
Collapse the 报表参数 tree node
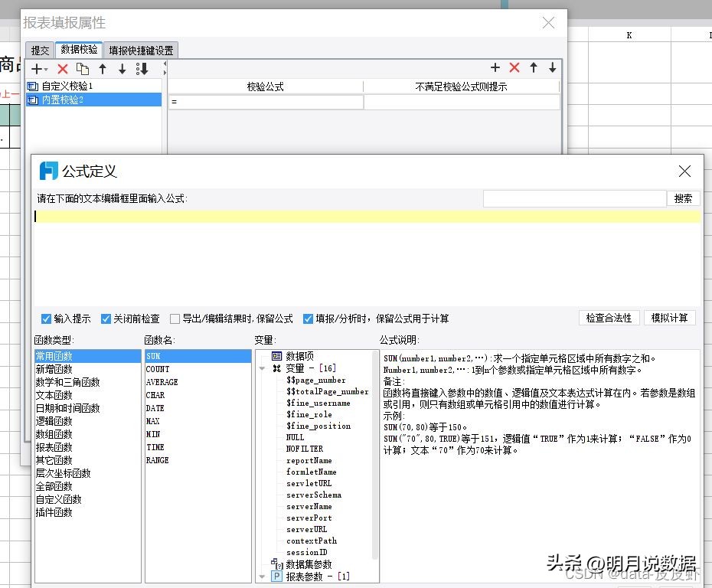tap(262, 577)
